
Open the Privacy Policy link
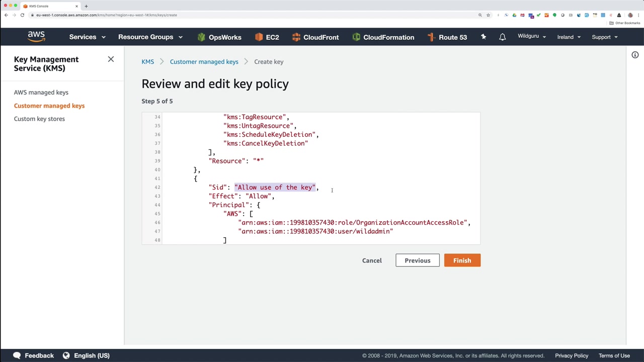[572, 355]
